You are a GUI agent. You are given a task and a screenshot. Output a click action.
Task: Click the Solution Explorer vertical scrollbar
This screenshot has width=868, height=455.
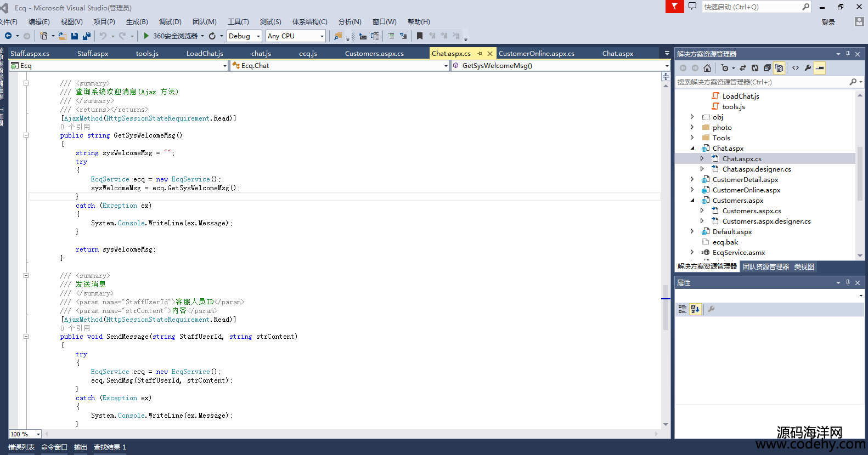coord(860,173)
